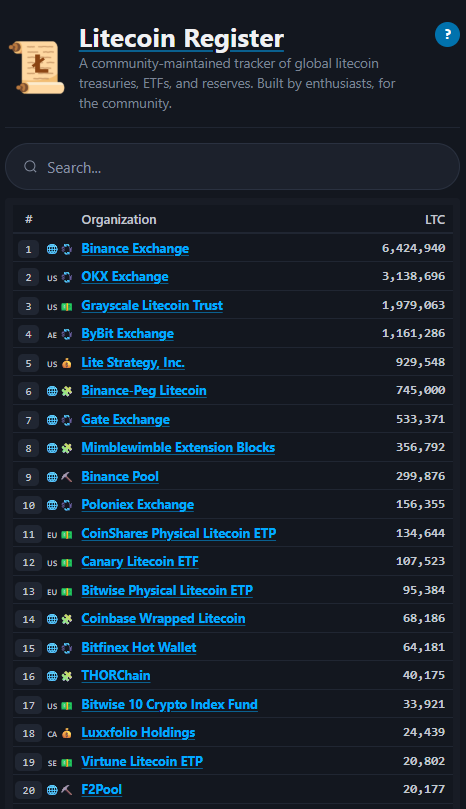
Task: Open Gate Exchange link
Action: coord(125,419)
